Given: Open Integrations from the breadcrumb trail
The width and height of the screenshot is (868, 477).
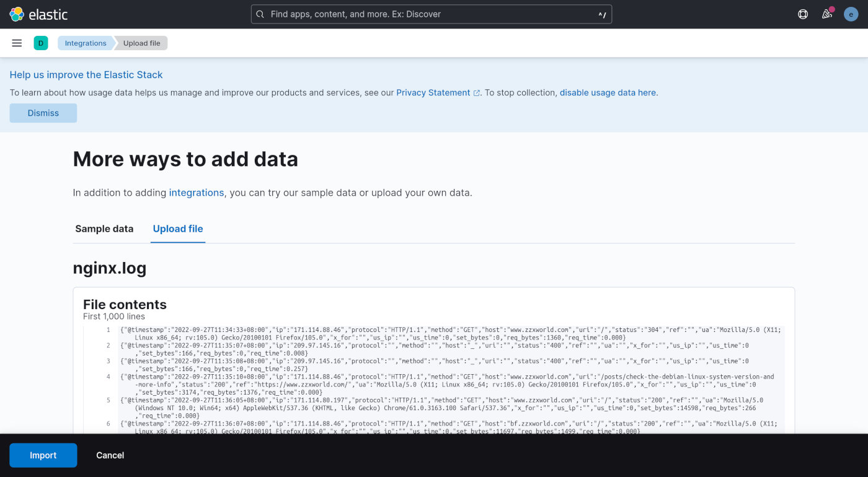Looking at the screenshot, I should tap(86, 43).
